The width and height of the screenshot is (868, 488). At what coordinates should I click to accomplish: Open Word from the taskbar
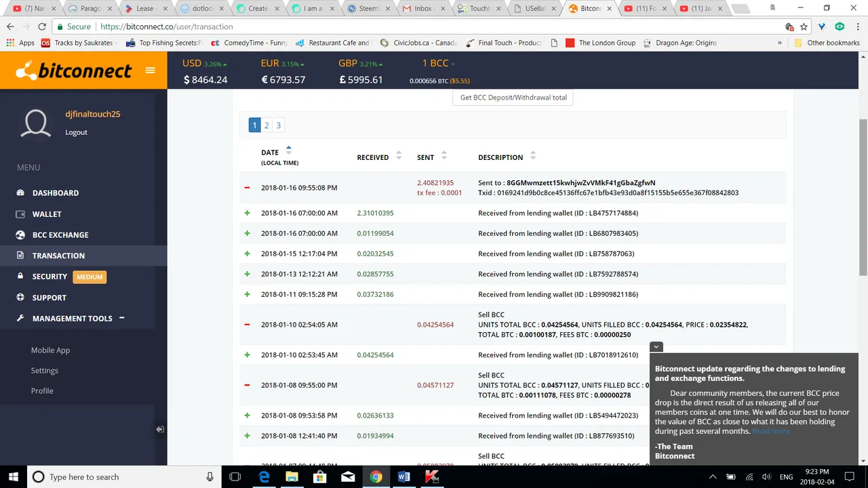coord(403,476)
